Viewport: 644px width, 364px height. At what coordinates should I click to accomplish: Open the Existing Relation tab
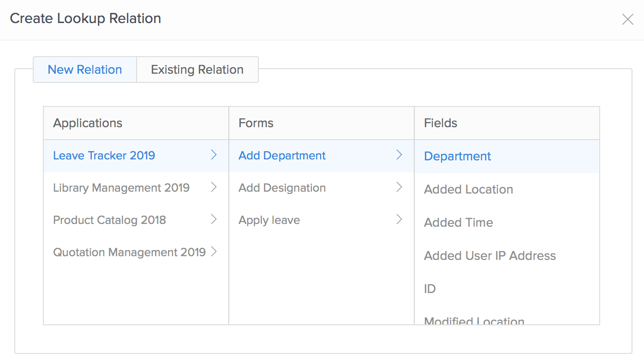pyautogui.click(x=197, y=70)
